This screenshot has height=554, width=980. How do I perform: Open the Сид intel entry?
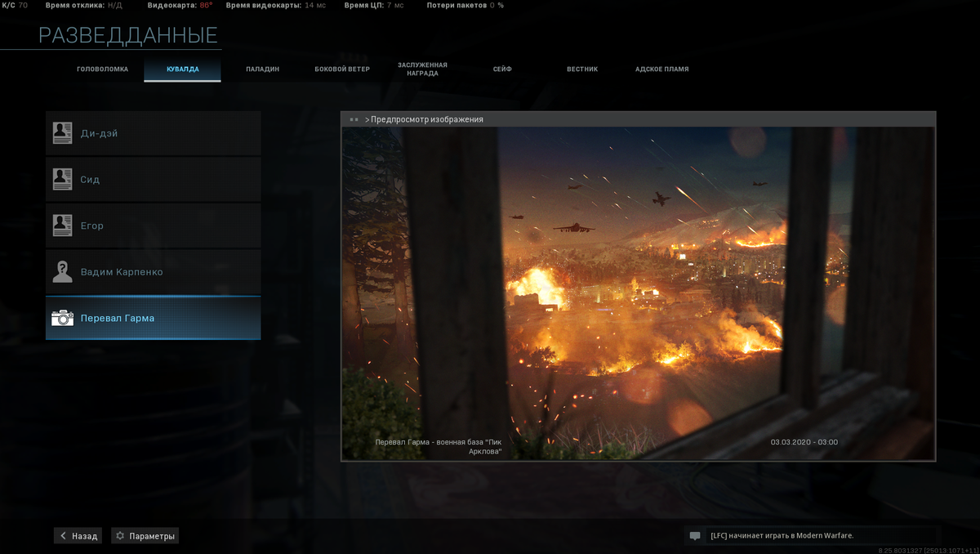tap(154, 180)
